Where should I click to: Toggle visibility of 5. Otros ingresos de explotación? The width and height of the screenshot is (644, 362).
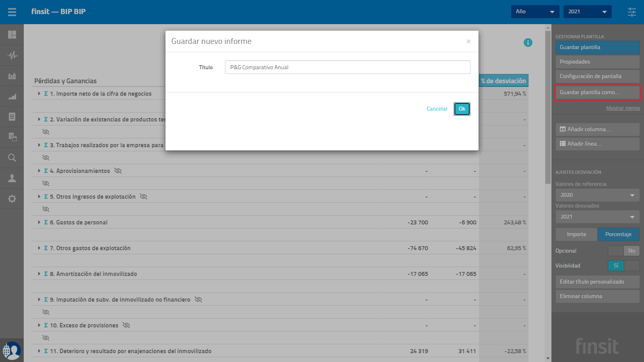pos(144,197)
